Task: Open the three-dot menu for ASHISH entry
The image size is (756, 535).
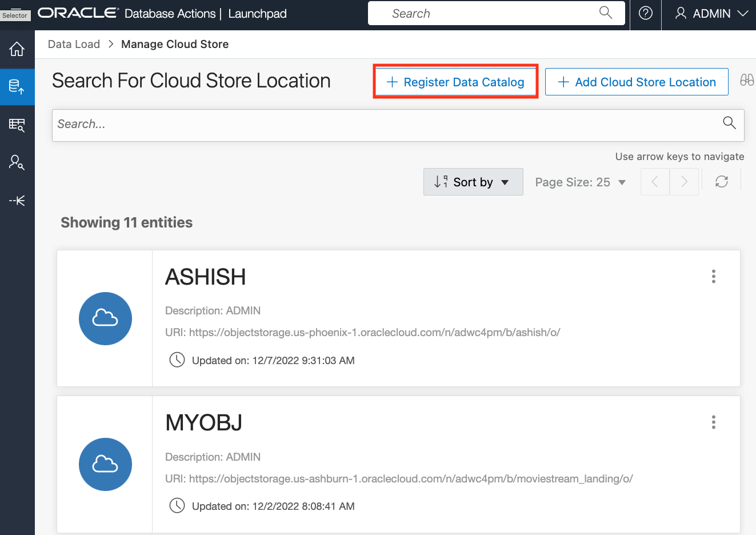Action: 713,276
